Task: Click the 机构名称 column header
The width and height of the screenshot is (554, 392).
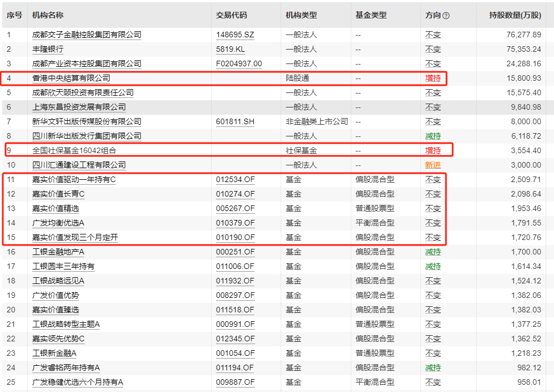Action: (48, 15)
